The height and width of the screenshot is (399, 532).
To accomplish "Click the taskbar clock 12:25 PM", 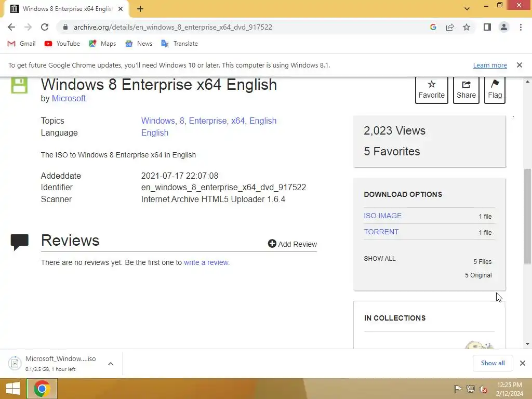I will click(x=510, y=385).
